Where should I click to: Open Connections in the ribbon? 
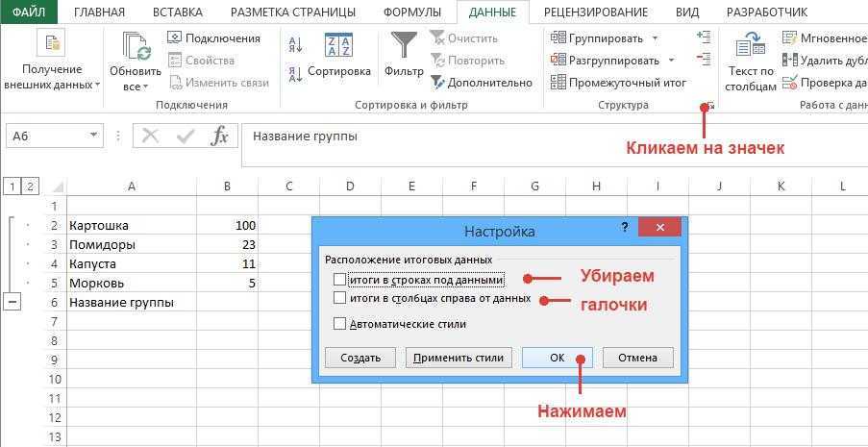[x=213, y=38]
